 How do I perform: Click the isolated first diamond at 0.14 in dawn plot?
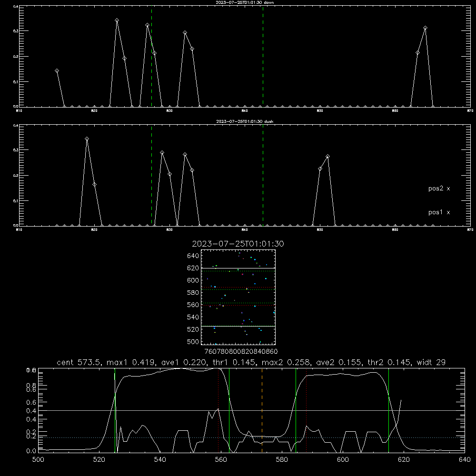57,71
